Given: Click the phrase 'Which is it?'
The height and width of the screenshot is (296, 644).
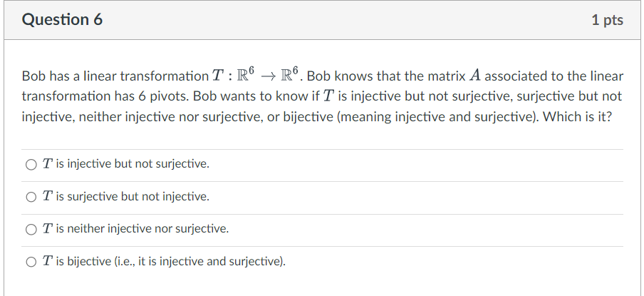Looking at the screenshot, I should 577,117.
